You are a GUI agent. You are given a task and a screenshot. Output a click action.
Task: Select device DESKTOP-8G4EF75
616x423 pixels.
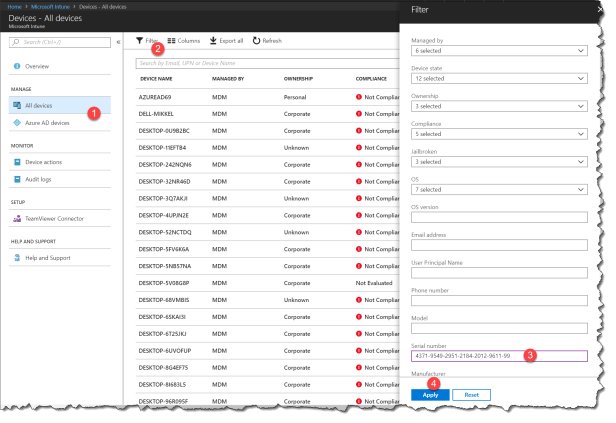(163, 368)
